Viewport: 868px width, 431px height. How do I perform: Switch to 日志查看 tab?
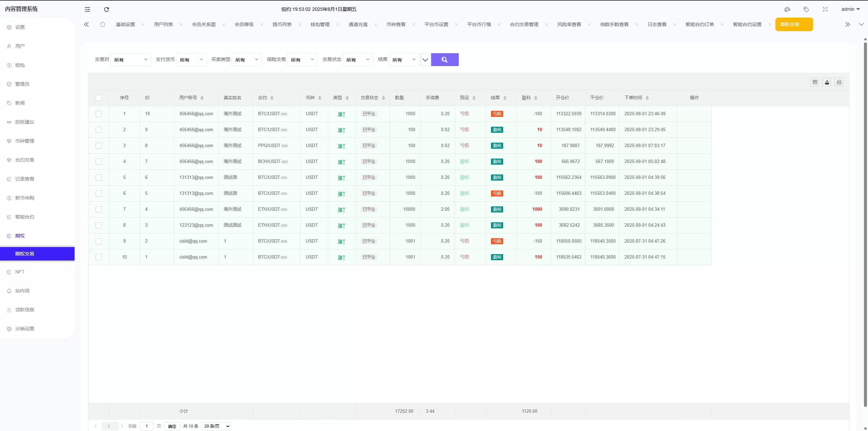pyautogui.click(x=657, y=24)
